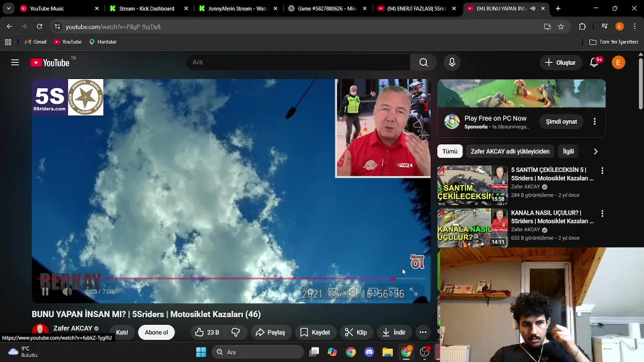Open the YouTube account avatar menu
Image resolution: width=644 pixels, height=362 pixels.
618,62
